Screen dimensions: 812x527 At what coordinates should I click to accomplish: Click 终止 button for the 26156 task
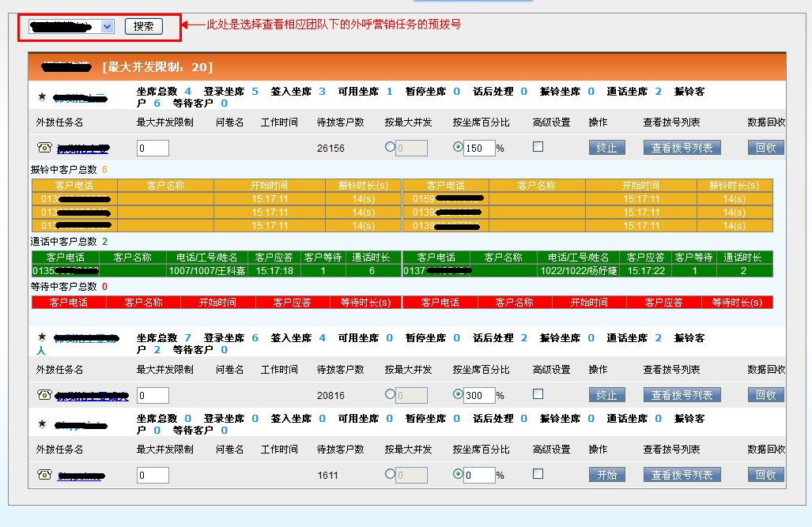[606, 148]
